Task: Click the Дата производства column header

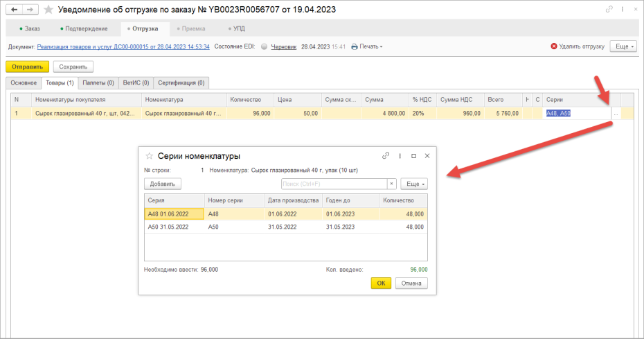Action: 293,200
